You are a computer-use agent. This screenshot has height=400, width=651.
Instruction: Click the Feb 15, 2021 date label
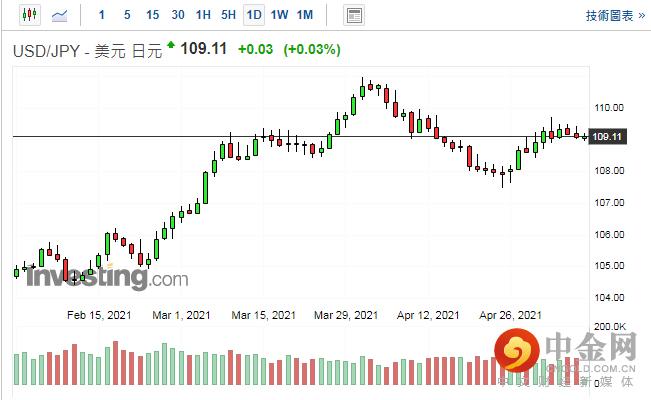[x=99, y=315]
